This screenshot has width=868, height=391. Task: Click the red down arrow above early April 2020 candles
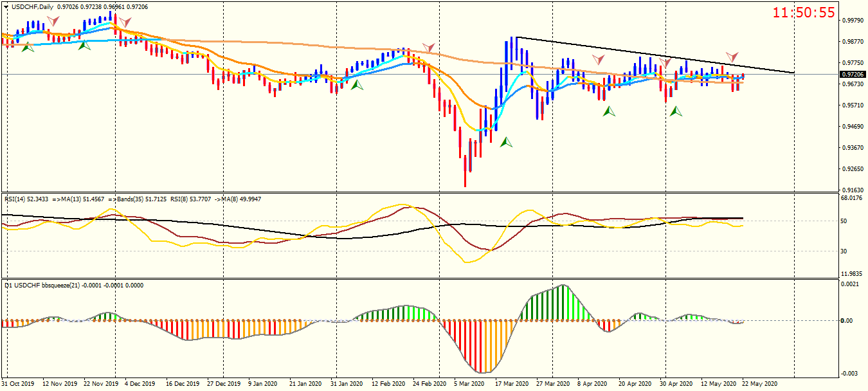coord(599,60)
